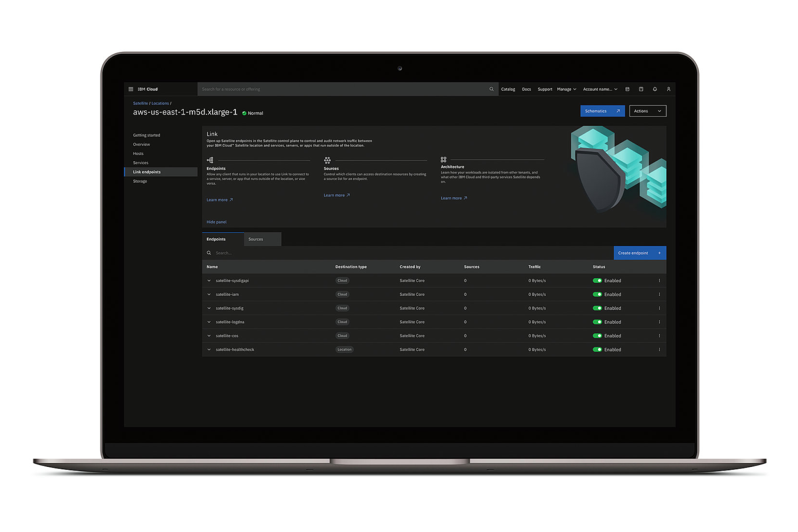This screenshot has width=798, height=532.
Task: Open overflow menu for satellite-sysdig row
Action: click(659, 308)
